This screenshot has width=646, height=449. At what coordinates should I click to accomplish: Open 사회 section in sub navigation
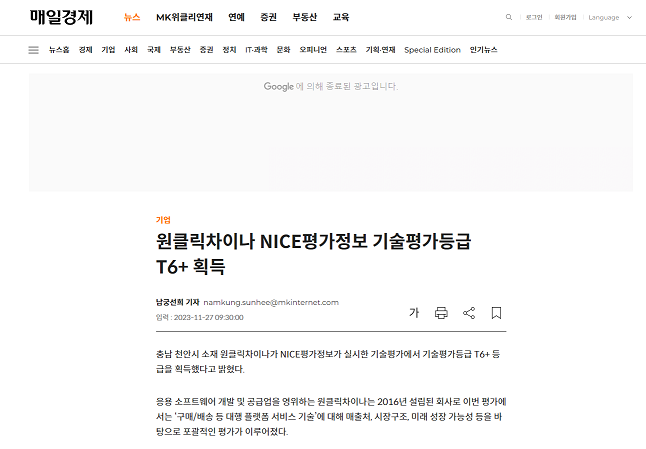[131, 50]
